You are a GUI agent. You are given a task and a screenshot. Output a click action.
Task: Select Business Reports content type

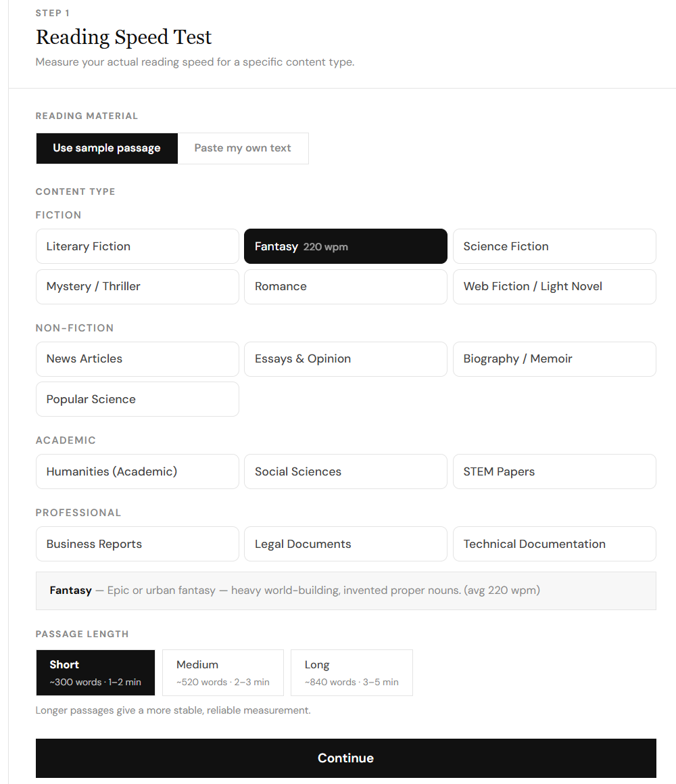[x=137, y=543]
